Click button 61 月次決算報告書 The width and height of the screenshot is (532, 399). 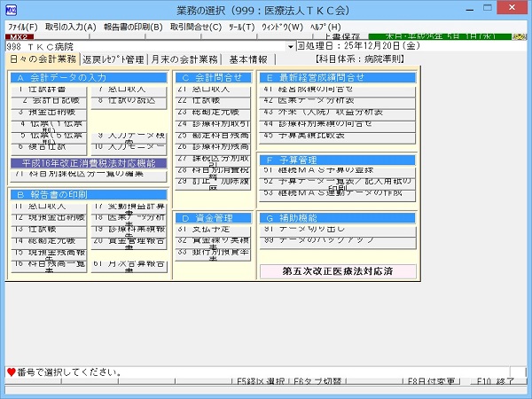[x=129, y=267]
